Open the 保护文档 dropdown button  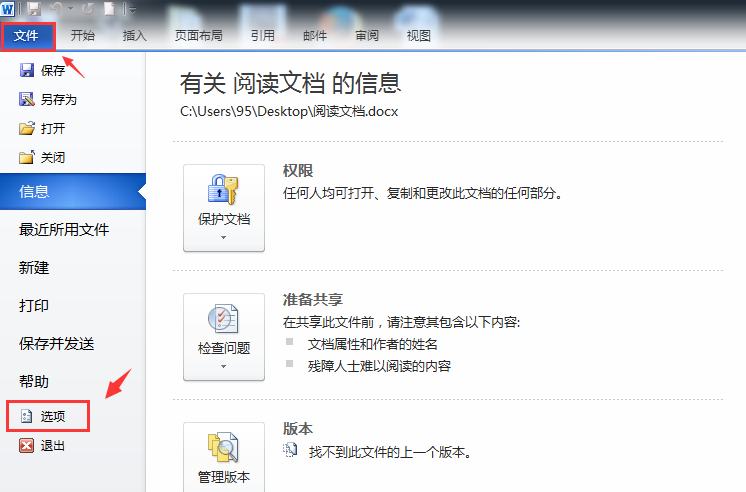click(224, 208)
